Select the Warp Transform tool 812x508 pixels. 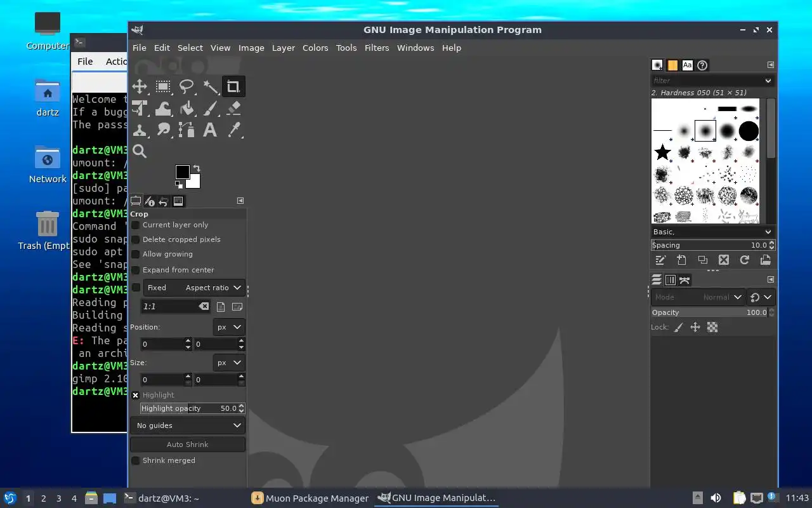163,108
